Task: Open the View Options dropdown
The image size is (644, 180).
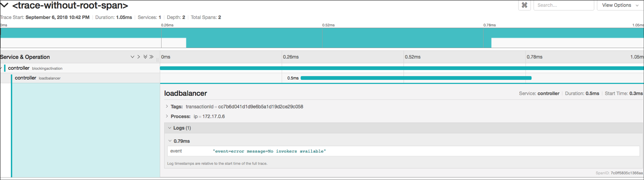Action: coord(620,5)
